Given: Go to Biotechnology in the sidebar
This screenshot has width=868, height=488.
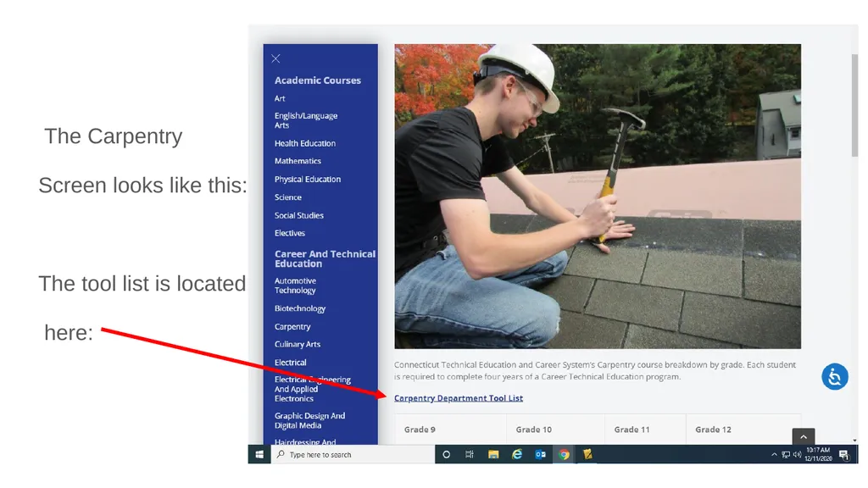Looking at the screenshot, I should 300,308.
